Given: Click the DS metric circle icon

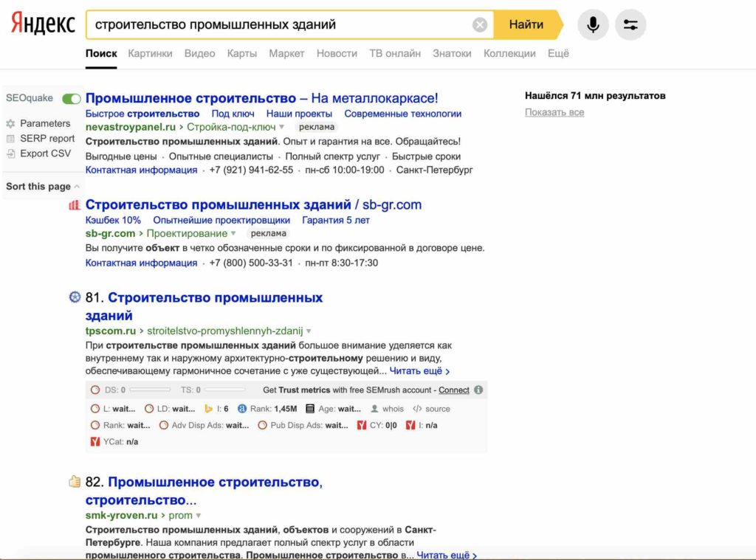Looking at the screenshot, I should tap(95, 390).
